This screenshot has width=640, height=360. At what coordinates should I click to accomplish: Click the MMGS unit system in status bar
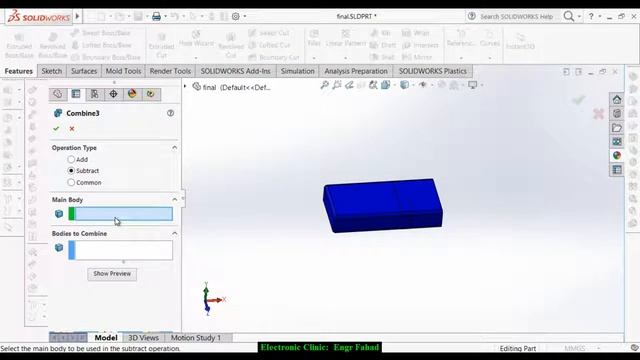point(574,348)
